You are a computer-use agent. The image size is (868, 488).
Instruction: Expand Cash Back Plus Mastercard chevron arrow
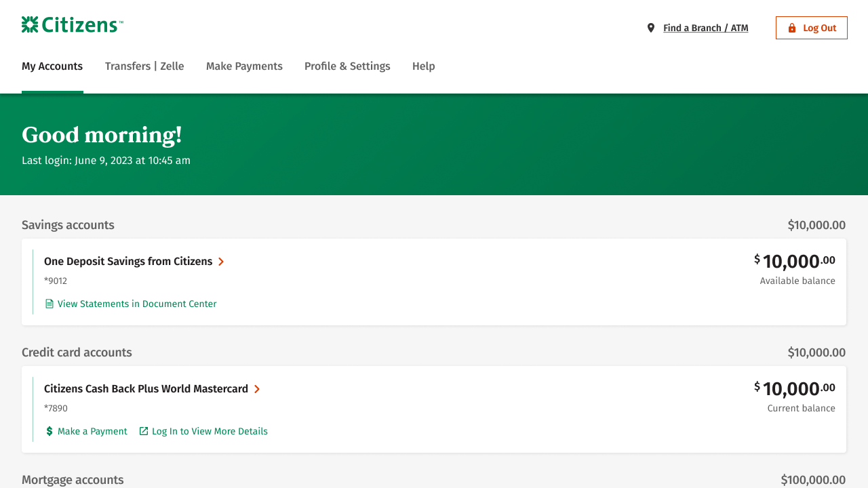click(257, 389)
